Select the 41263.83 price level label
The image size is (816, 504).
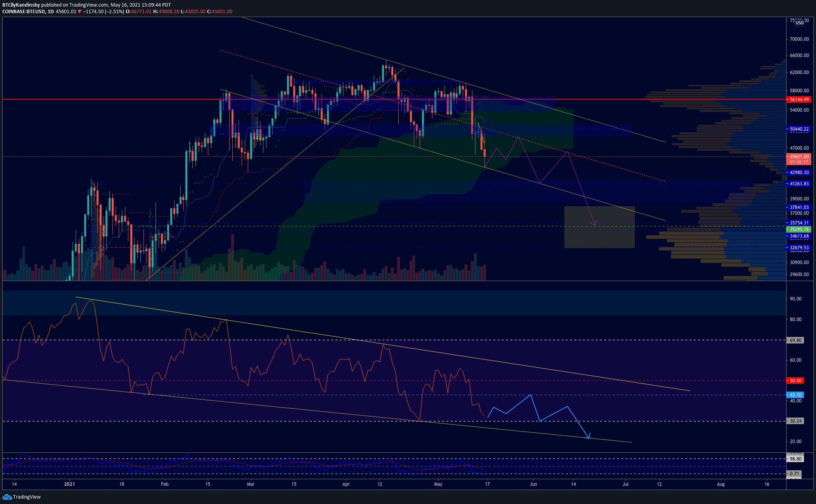(799, 184)
